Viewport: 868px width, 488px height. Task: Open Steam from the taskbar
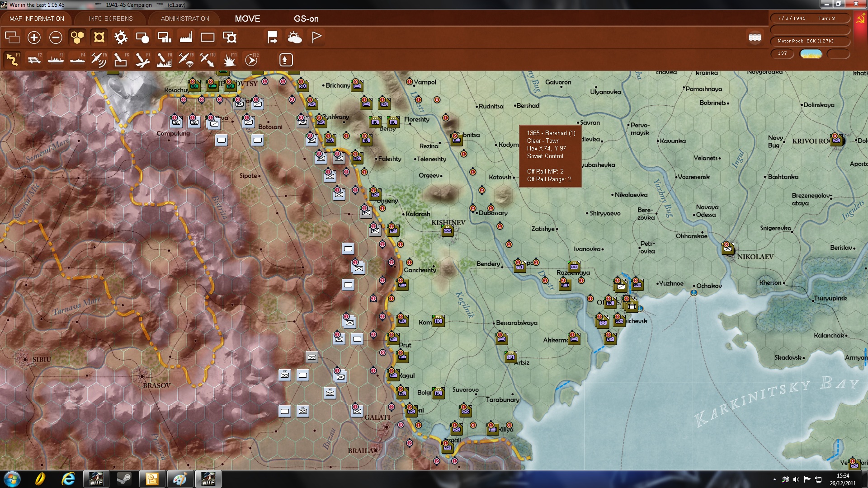(x=124, y=479)
